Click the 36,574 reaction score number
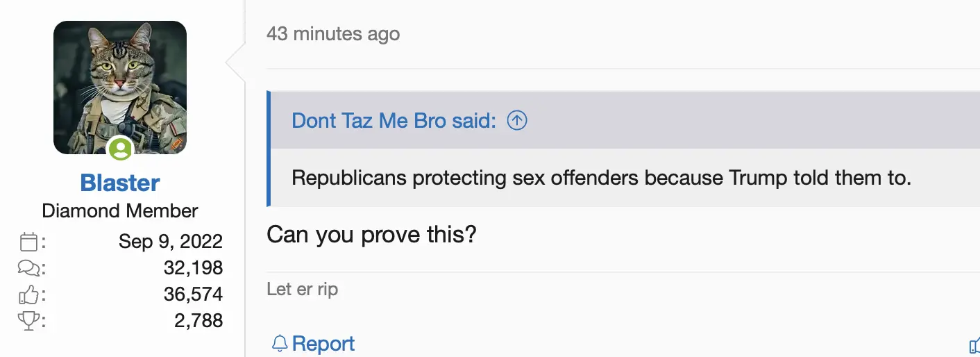980x357 pixels. point(193,294)
